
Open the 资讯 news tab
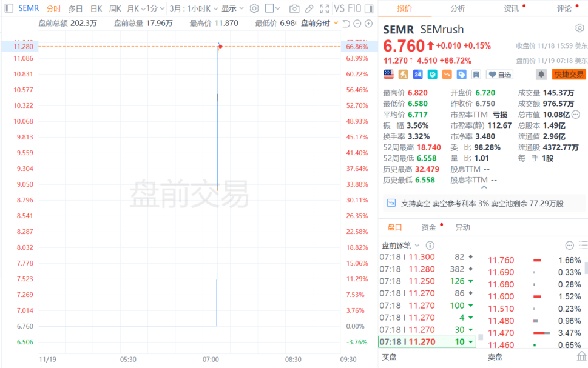coord(511,8)
